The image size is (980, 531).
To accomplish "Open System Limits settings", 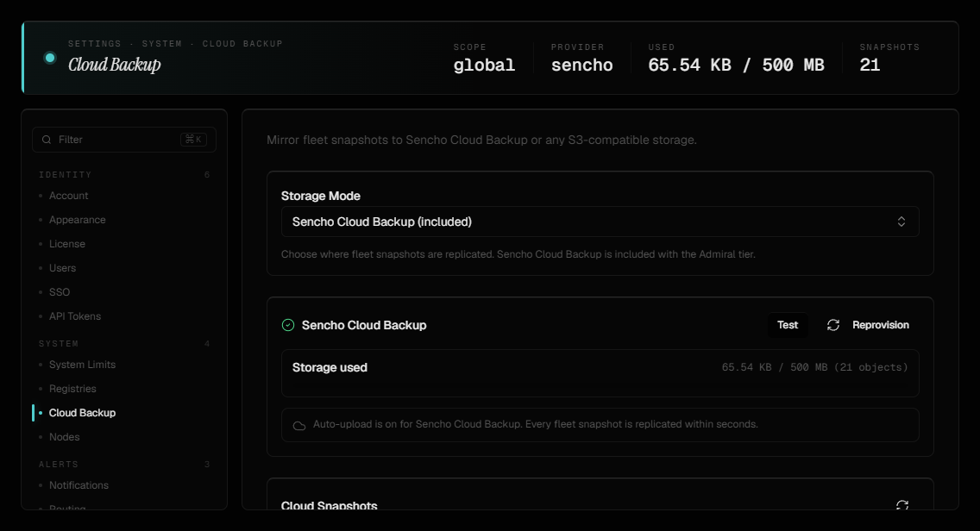I will 83,365.
